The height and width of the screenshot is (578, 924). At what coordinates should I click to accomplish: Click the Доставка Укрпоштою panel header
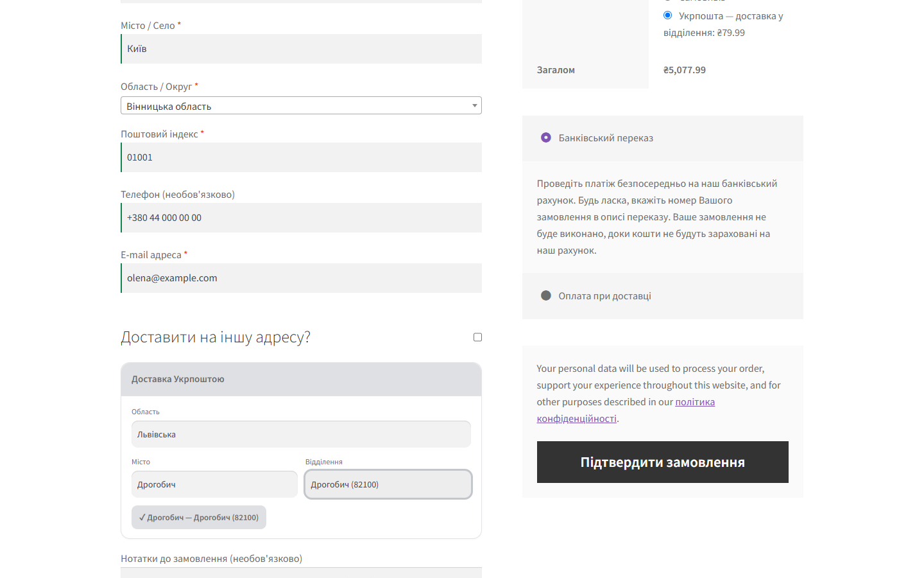(301, 380)
